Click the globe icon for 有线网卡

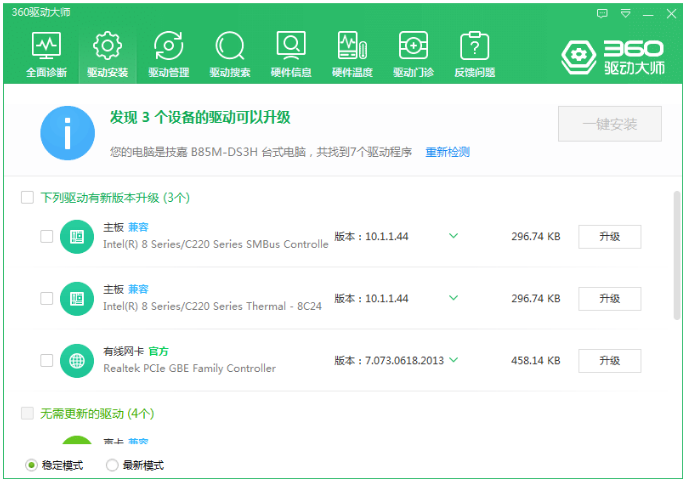[x=77, y=360]
